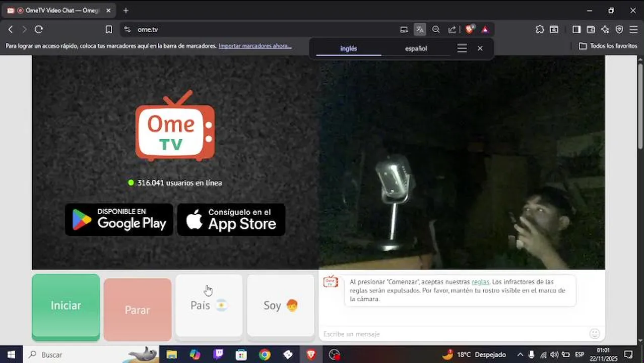Open the reglas link in the chat notice

[x=480, y=282]
